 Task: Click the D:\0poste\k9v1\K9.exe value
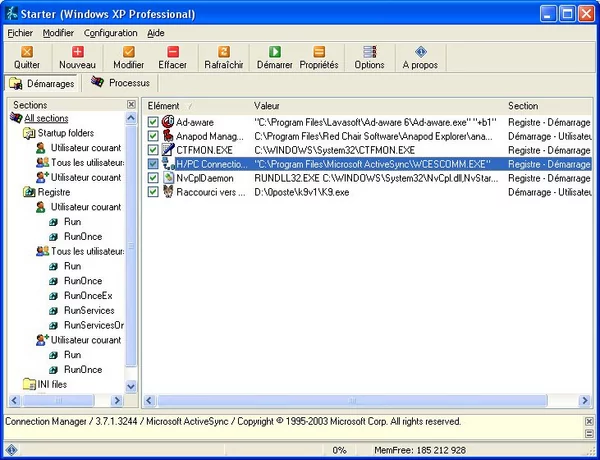coord(302,192)
